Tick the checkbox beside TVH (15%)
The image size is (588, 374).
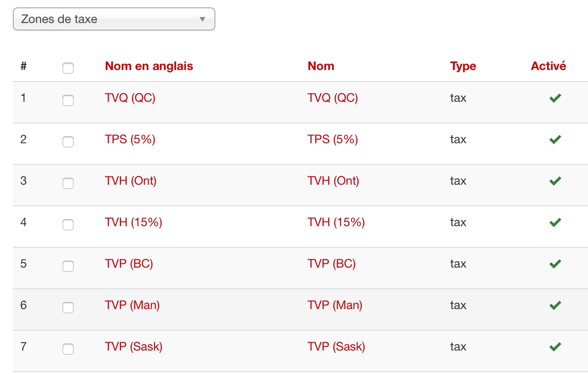click(x=68, y=225)
